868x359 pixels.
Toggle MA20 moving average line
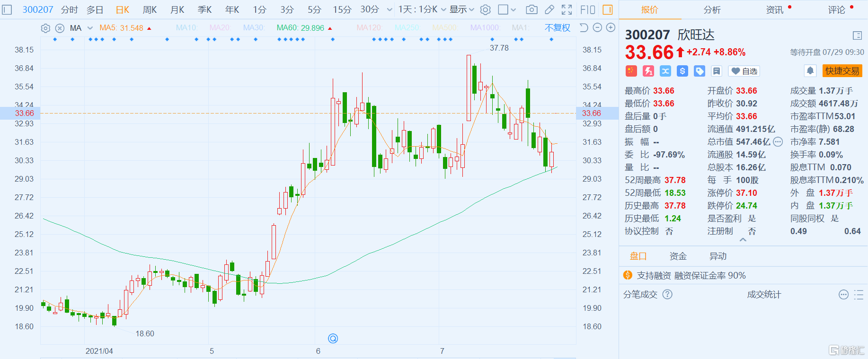(221, 28)
